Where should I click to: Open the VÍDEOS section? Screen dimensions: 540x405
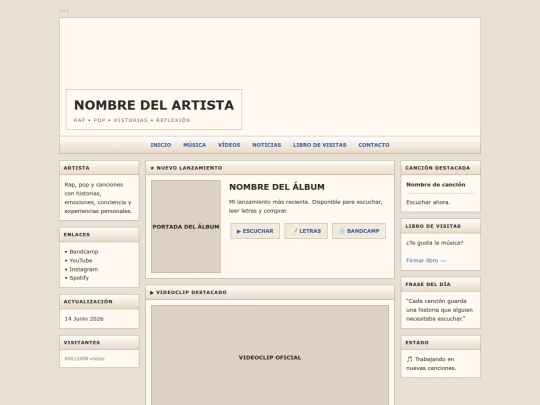click(229, 145)
